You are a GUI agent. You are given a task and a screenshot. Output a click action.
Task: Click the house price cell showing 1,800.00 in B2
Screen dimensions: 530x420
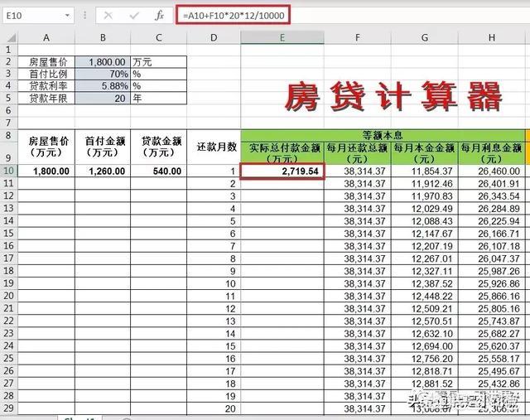[102, 61]
